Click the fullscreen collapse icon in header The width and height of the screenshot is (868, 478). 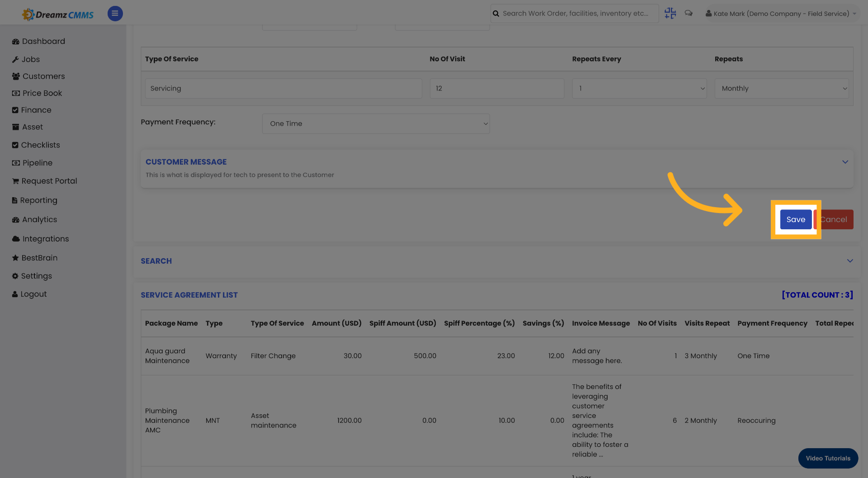[670, 14]
